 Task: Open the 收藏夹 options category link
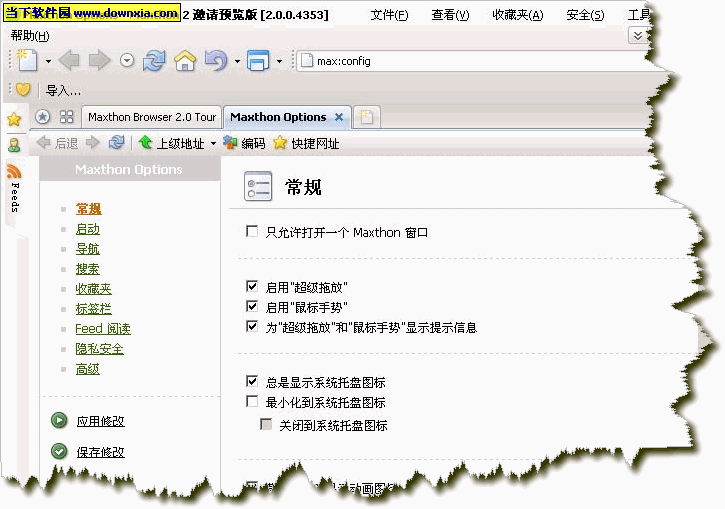pyautogui.click(x=93, y=289)
